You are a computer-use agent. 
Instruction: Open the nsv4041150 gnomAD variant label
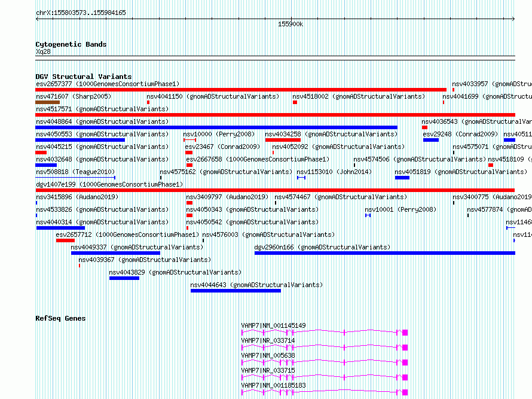point(213,96)
